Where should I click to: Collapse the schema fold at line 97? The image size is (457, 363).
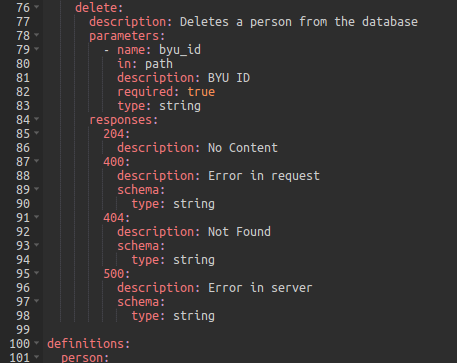(37, 300)
